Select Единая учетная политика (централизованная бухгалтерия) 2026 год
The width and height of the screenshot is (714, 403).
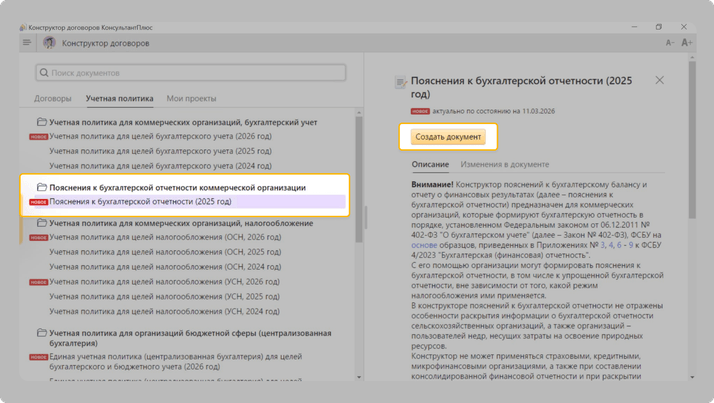point(175,362)
